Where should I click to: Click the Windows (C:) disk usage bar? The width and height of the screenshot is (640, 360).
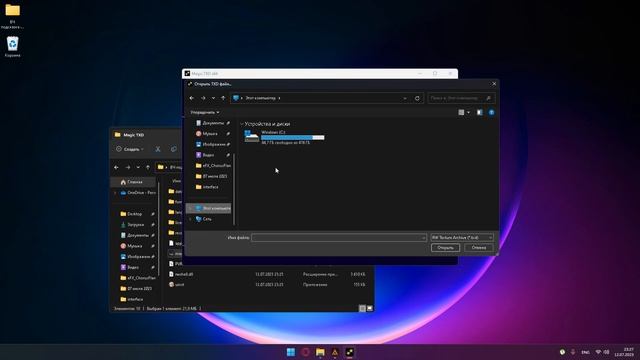click(x=293, y=138)
